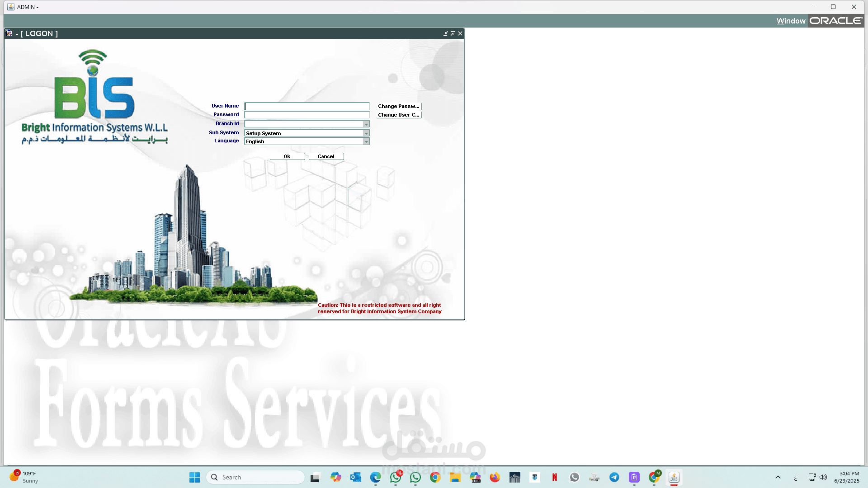Click the Cancel button
Image resolution: width=868 pixels, height=488 pixels.
[326, 156]
